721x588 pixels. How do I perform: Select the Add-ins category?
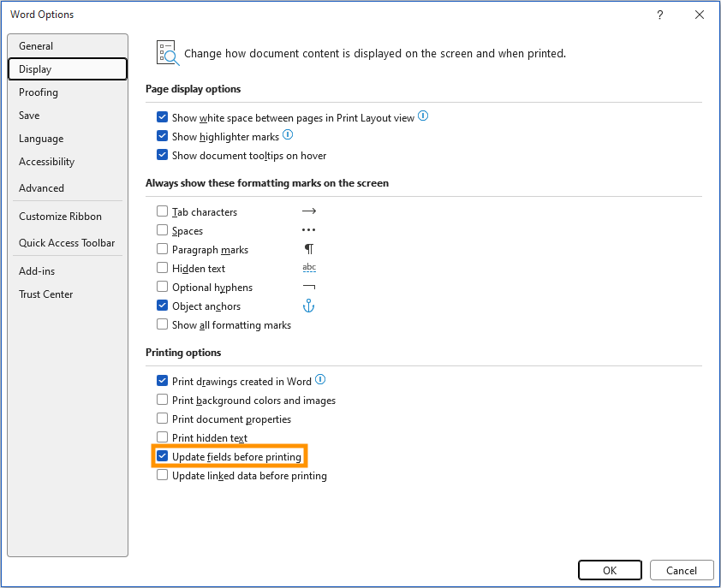(68, 271)
